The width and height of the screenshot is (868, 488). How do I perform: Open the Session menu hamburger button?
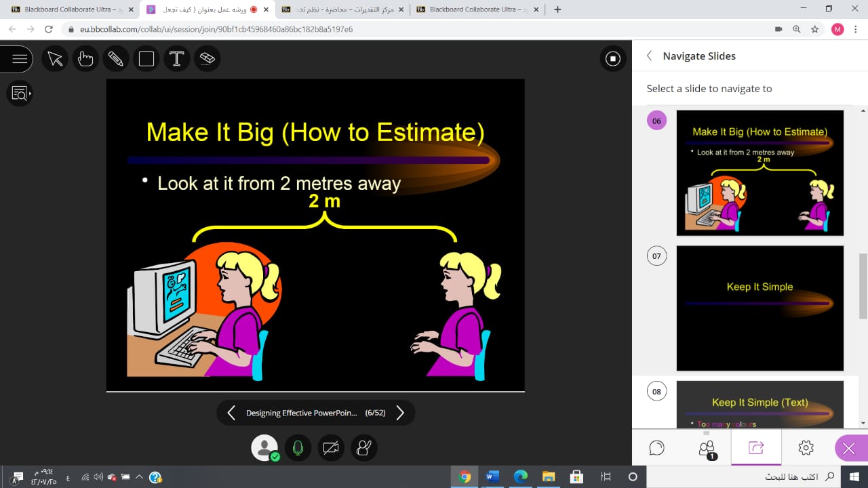tap(19, 59)
